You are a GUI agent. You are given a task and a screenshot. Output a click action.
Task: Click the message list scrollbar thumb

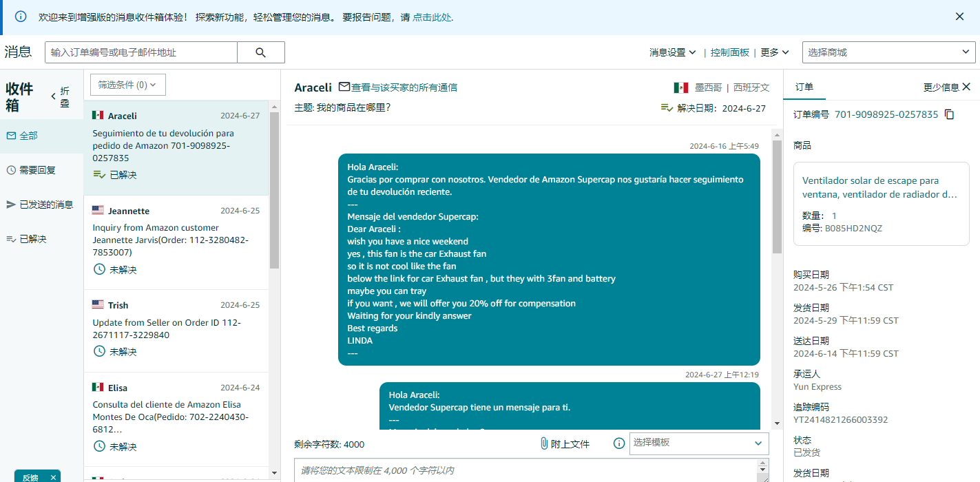[274, 190]
